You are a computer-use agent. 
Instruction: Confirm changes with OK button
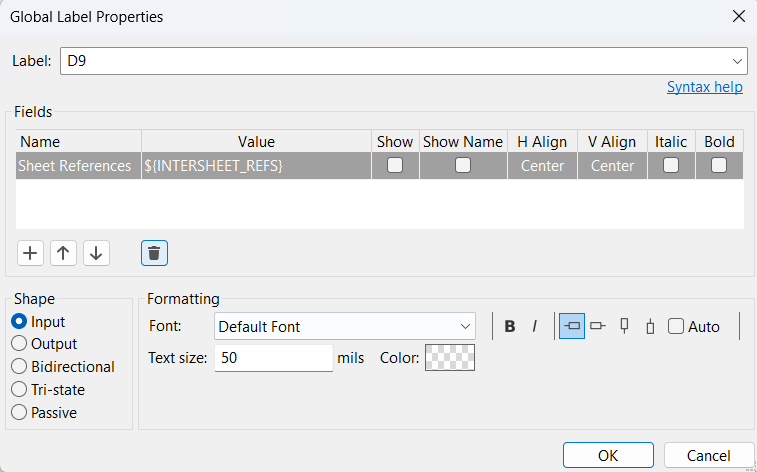[x=608, y=456]
